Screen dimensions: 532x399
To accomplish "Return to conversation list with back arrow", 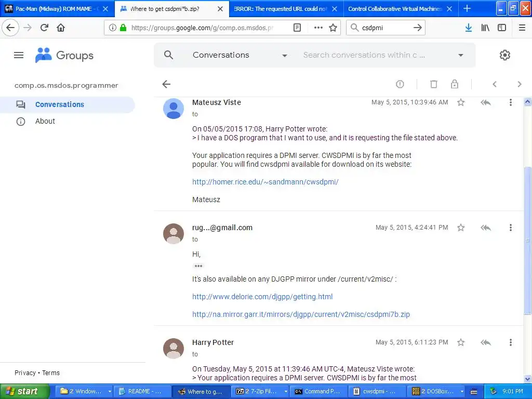I will (x=166, y=84).
